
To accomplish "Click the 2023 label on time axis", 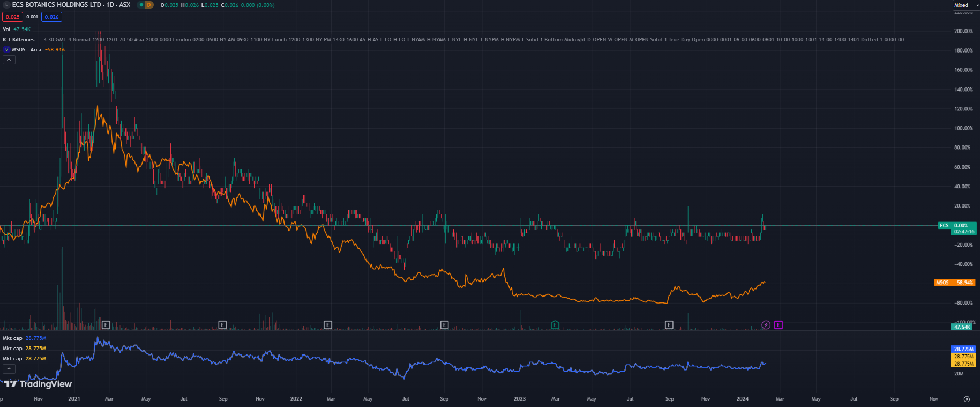I will [x=520, y=399].
